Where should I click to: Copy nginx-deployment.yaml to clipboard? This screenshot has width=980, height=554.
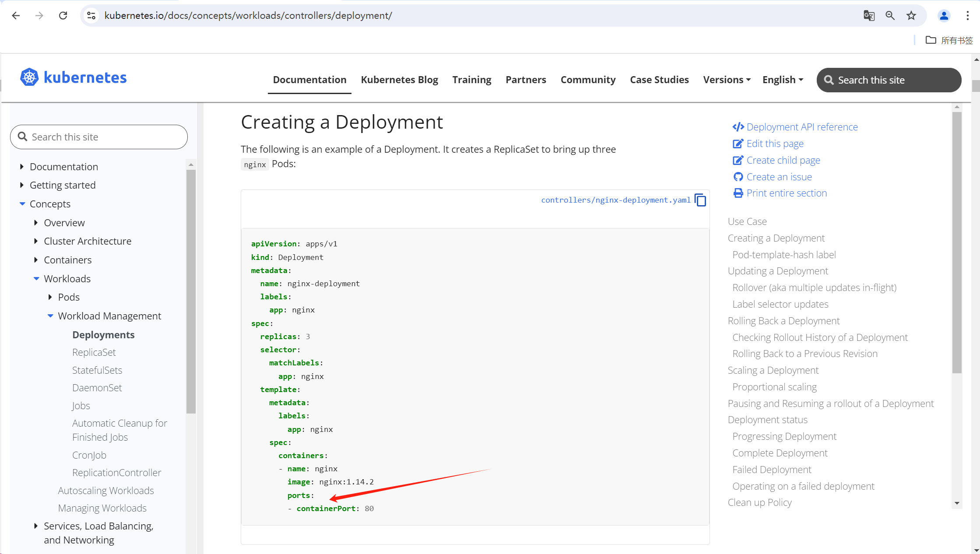coord(700,200)
